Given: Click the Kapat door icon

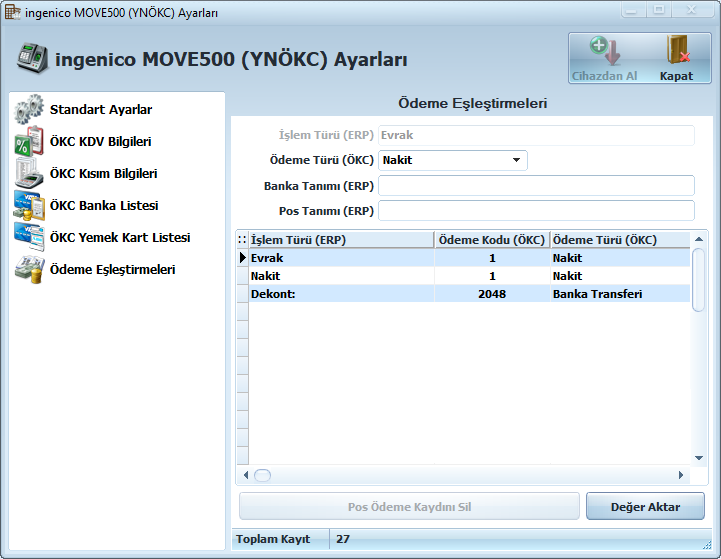Looking at the screenshot, I should point(678,50).
